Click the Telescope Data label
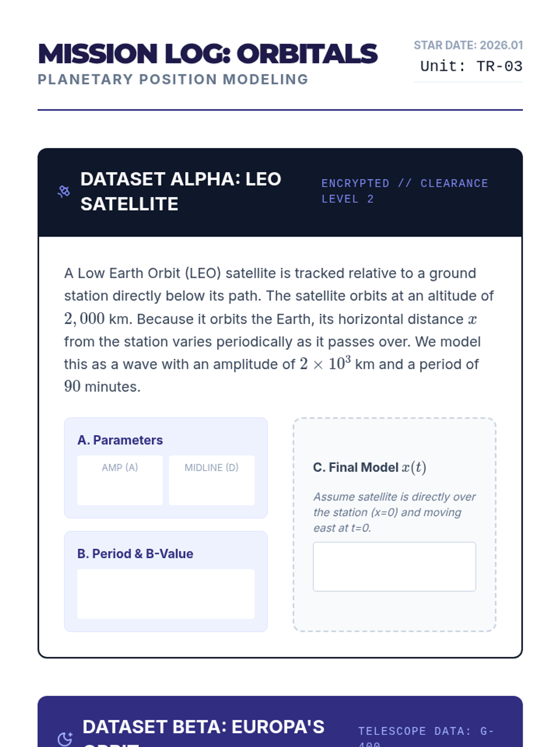Screen dimensions: 560x747 click(x=425, y=732)
